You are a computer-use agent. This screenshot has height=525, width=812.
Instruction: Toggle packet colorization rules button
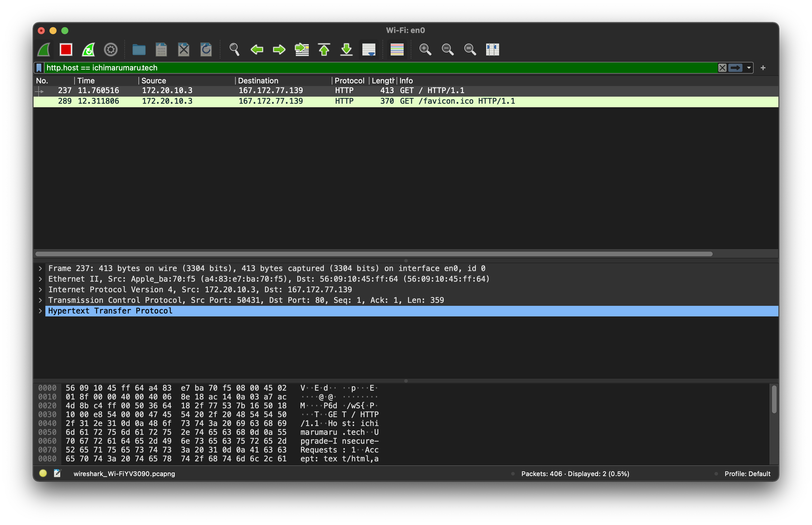click(397, 50)
